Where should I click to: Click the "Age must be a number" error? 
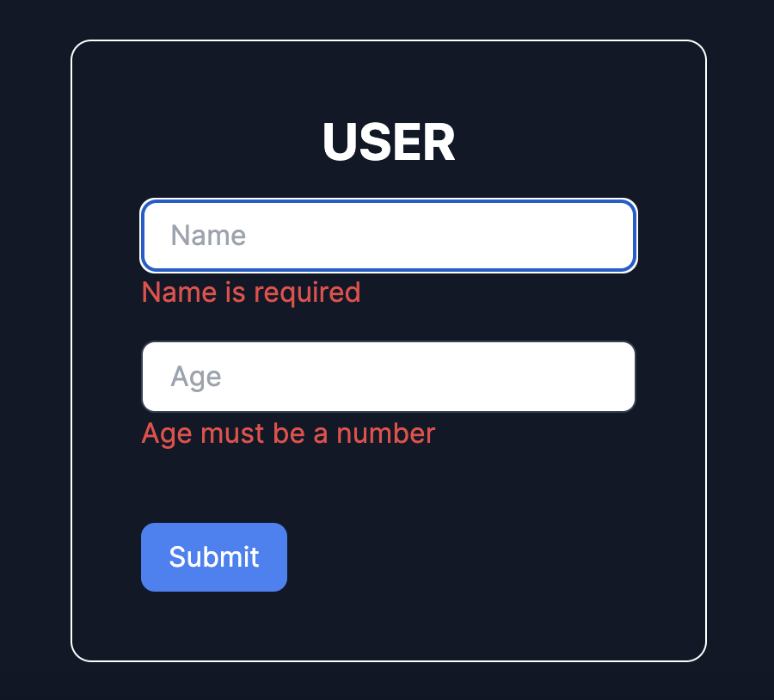(288, 433)
